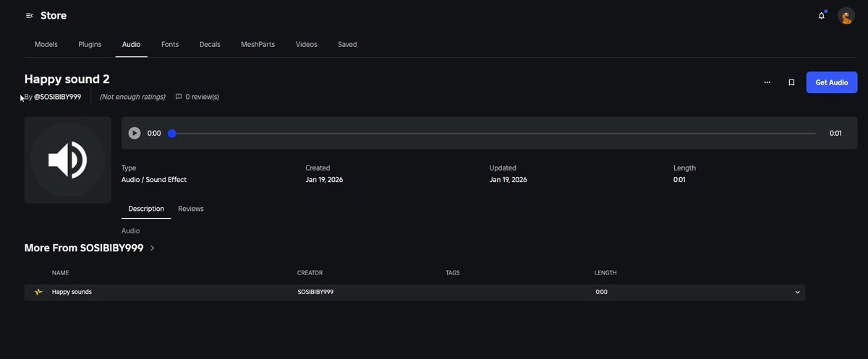Expand the Happy sounds row chevron
Screen dimensions: 868x359
coord(798,293)
